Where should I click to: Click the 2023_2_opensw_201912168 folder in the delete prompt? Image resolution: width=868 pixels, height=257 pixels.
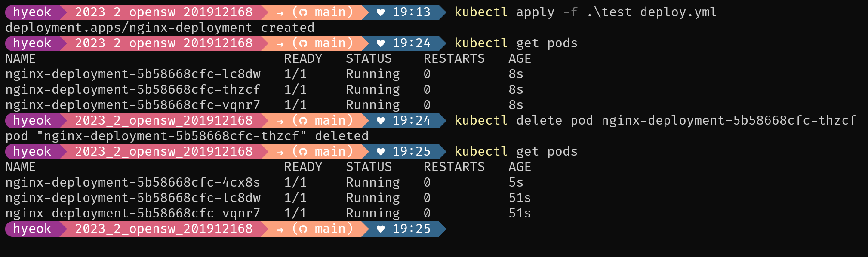(x=164, y=120)
